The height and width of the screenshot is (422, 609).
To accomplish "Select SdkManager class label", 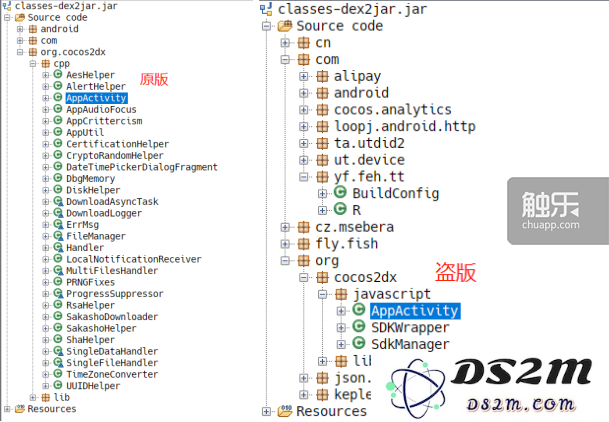I will (x=410, y=344).
